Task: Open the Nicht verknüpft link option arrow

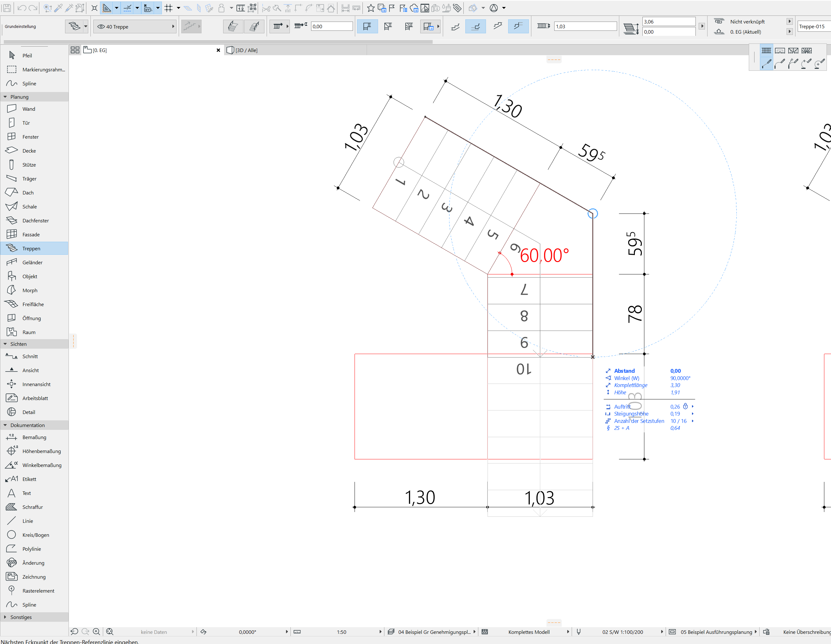Action: (x=789, y=22)
